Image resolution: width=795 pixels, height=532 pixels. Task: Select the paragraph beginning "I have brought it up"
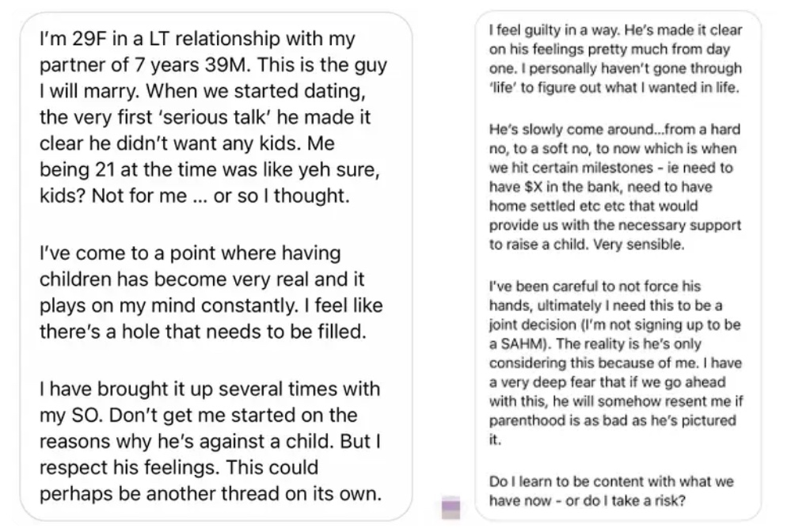click(211, 441)
